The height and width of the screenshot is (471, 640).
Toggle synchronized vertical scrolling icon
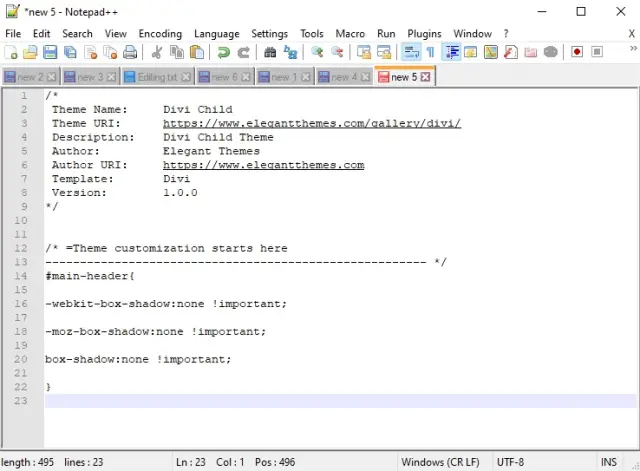[364, 52]
